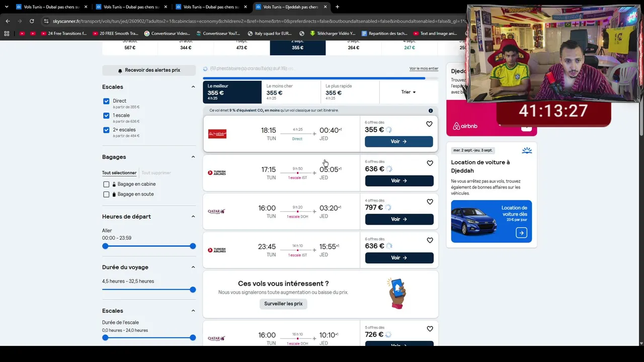Collapse the Durée du voyage section
This screenshot has height=362, width=644.
[193, 267]
